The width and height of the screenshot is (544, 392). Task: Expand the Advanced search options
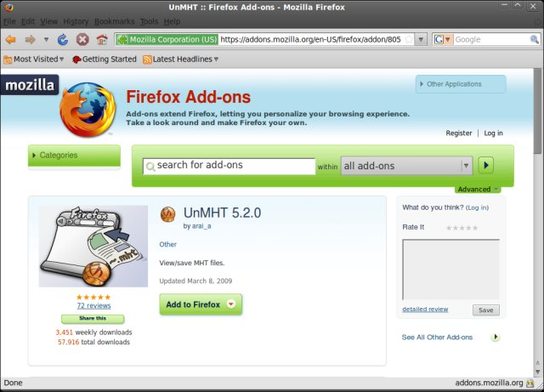pyautogui.click(x=477, y=190)
